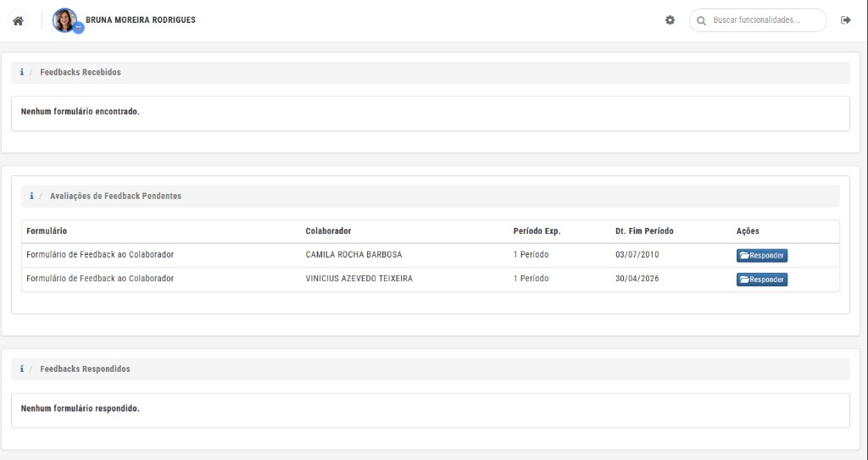Click Responder for Camila Rocha Barbosa
The width and height of the screenshot is (868, 460).
(762, 255)
